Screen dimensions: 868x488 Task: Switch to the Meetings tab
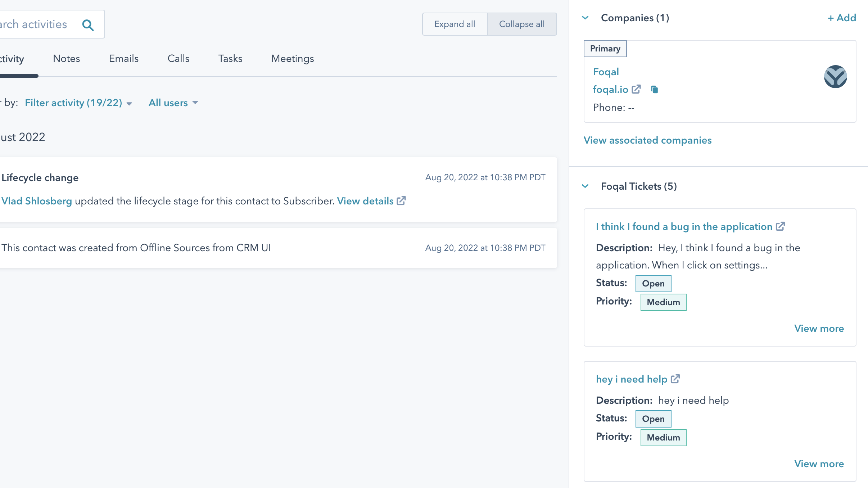click(x=293, y=58)
